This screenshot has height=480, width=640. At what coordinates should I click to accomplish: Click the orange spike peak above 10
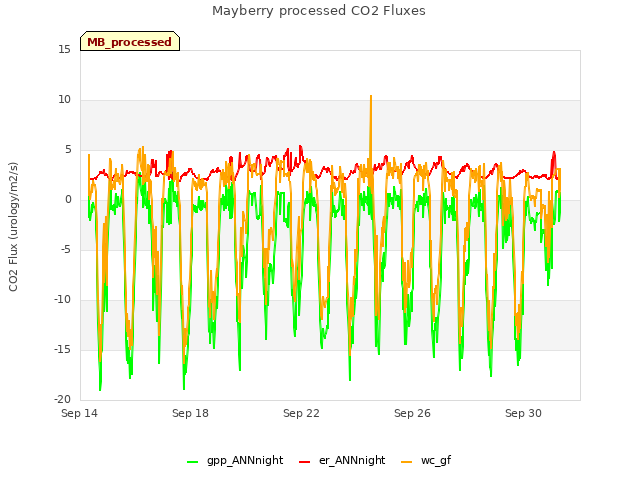pos(371,96)
